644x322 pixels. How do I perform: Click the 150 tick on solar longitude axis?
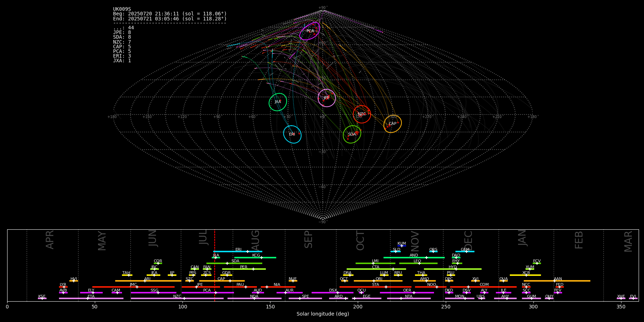tap(270, 307)
